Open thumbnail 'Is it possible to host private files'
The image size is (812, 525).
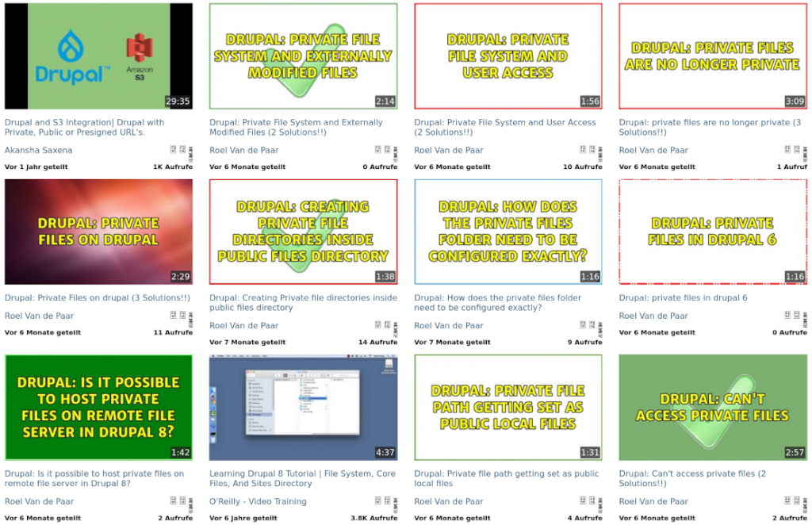(98, 408)
